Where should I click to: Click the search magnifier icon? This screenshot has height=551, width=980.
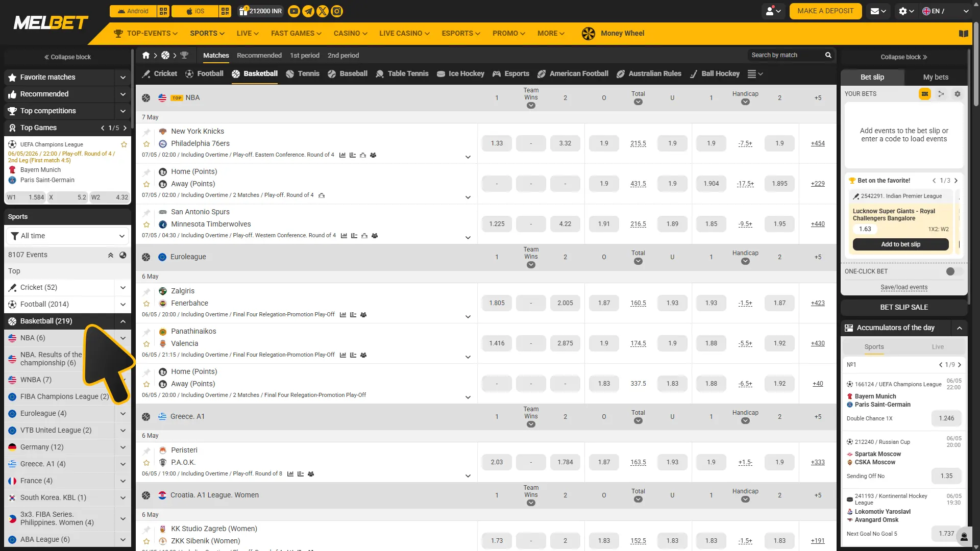click(828, 55)
